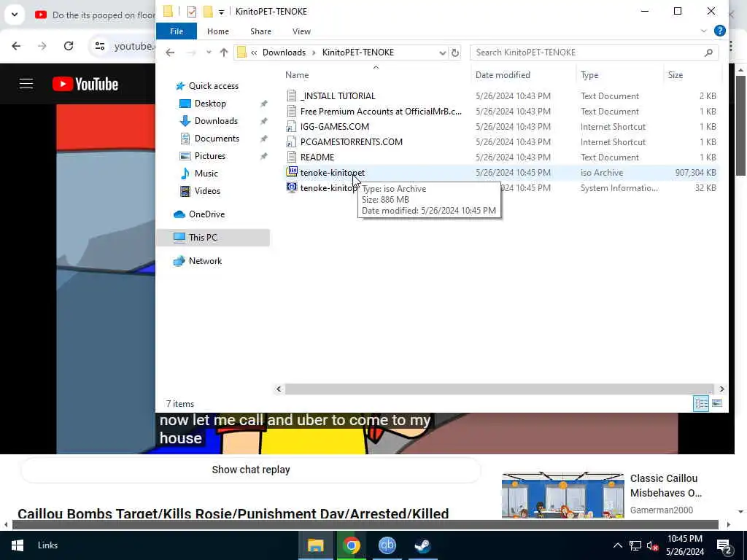This screenshot has height=560, width=747.
Task: Sort files by the Type column
Action: pyautogui.click(x=589, y=75)
